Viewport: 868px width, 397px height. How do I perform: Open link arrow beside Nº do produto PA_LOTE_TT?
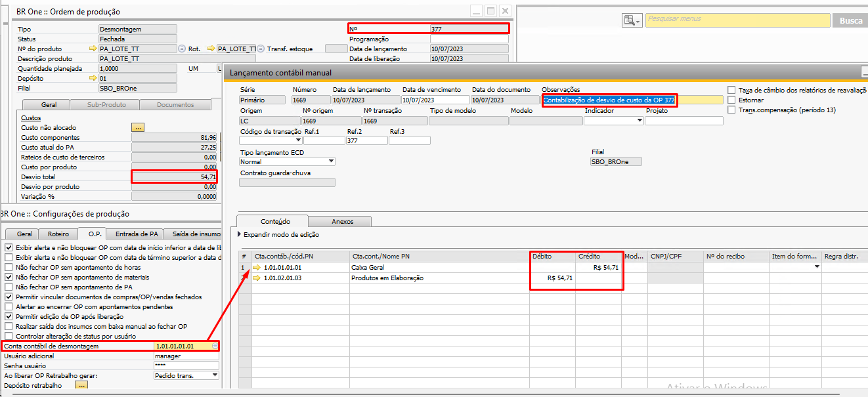(93, 49)
